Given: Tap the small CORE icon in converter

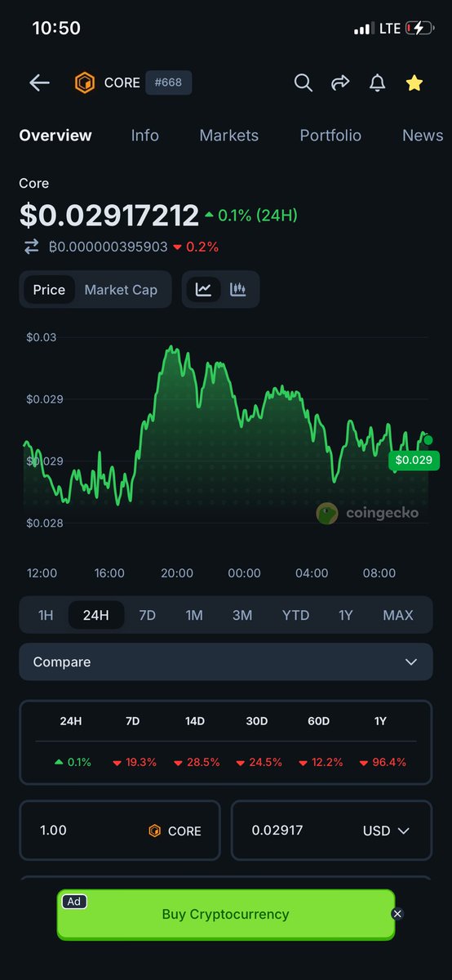Looking at the screenshot, I should tap(154, 831).
